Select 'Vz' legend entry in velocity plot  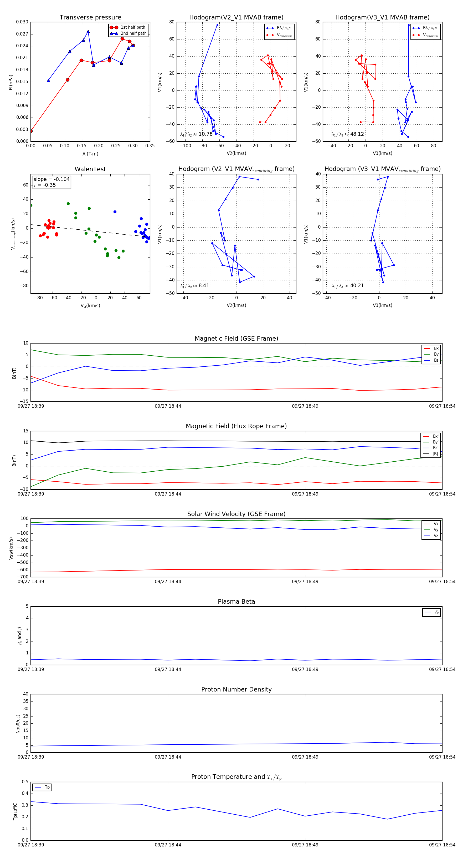pyautogui.click(x=431, y=536)
